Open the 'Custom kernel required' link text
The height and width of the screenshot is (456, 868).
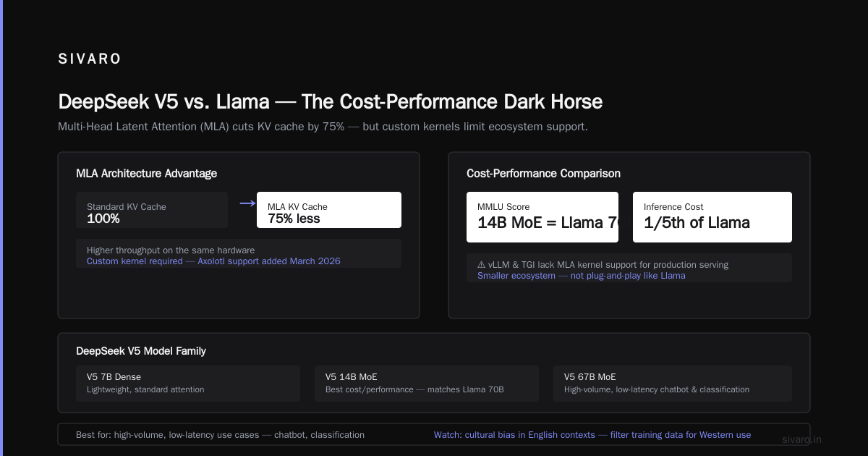pyautogui.click(x=135, y=261)
